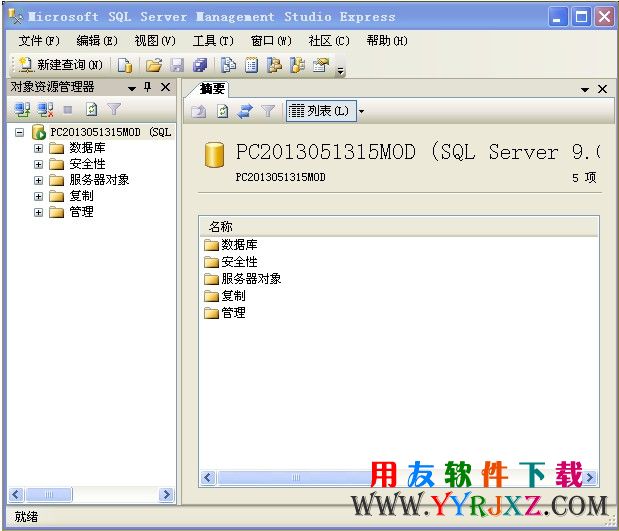Click the Disconnect icon in Object Explorer
619x531 pixels.
point(46,109)
